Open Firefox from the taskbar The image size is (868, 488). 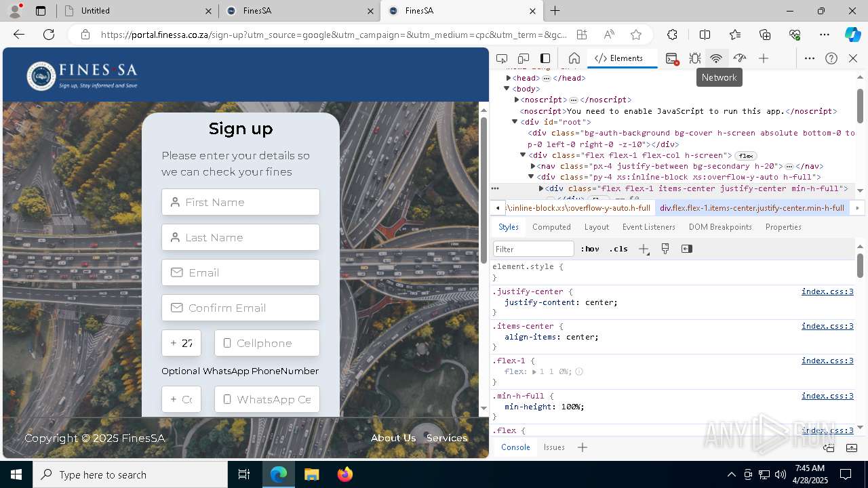[344, 474]
